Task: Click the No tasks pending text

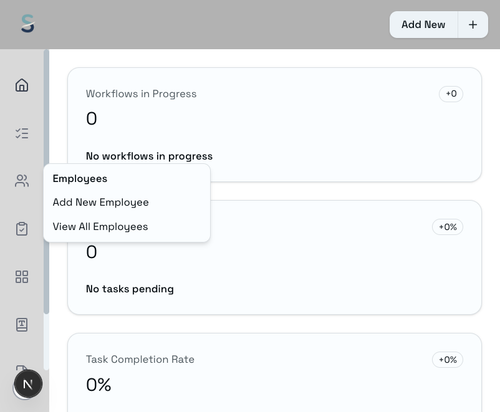Action: 130,289
